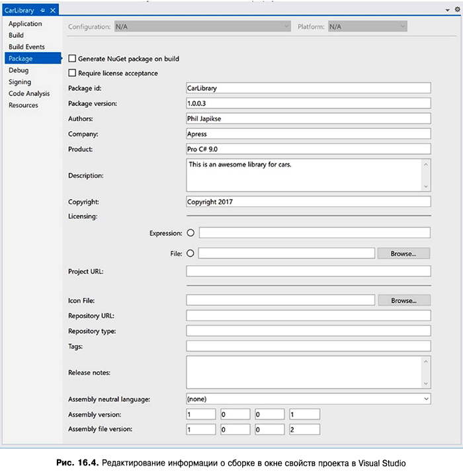
Task: Select the license File radio button
Action: [190, 253]
